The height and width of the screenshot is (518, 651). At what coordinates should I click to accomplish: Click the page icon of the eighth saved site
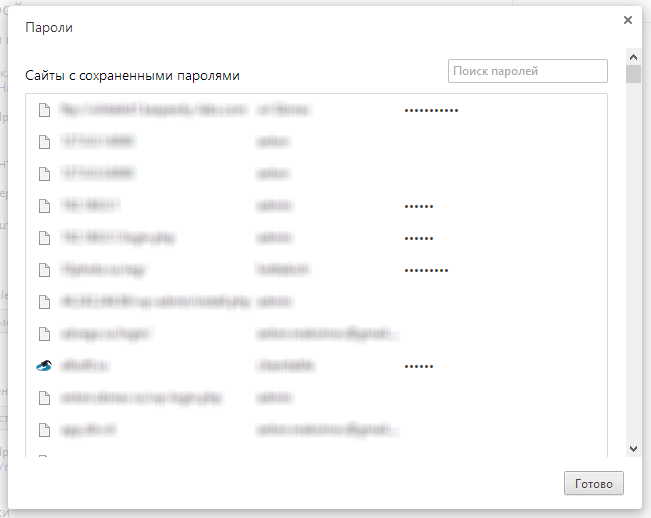tap(43, 334)
